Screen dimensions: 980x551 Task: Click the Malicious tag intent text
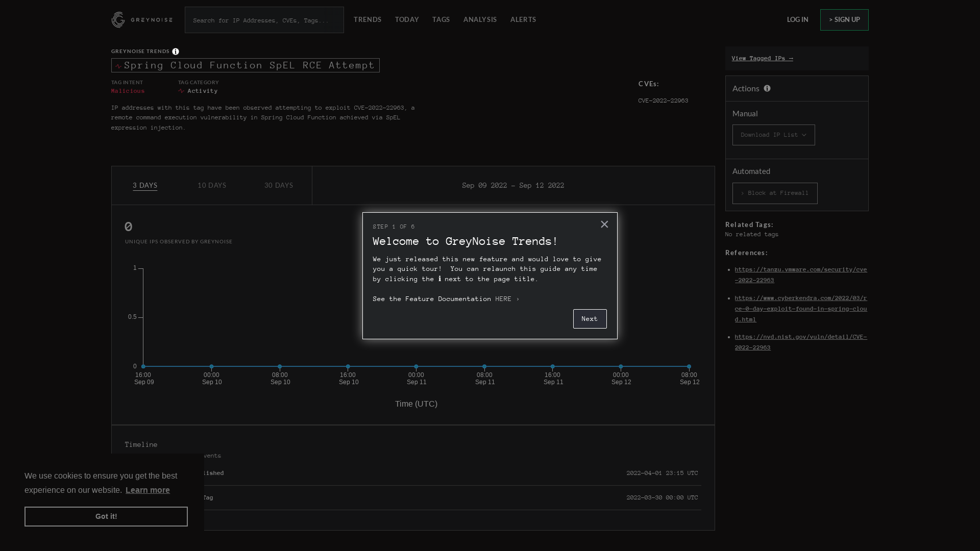[128, 91]
